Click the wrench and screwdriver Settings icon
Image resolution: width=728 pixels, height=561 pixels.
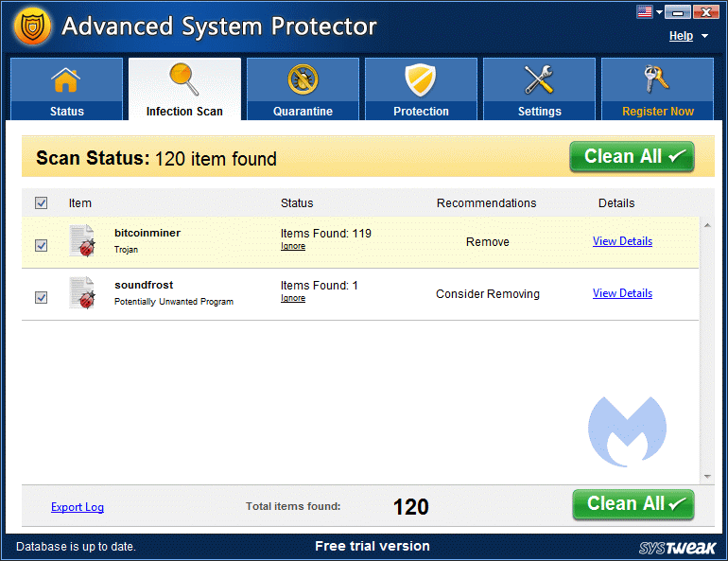539,79
